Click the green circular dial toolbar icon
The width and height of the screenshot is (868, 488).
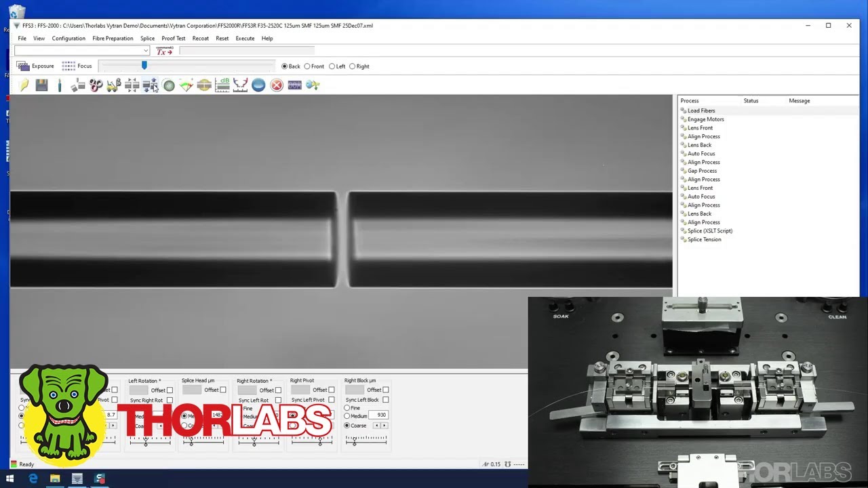point(168,85)
